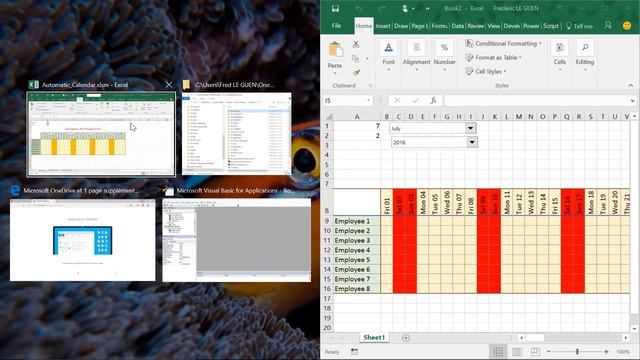Close the Automatic_Calendar.xlsm thumbnail
The image size is (640, 360).
coord(169,84)
